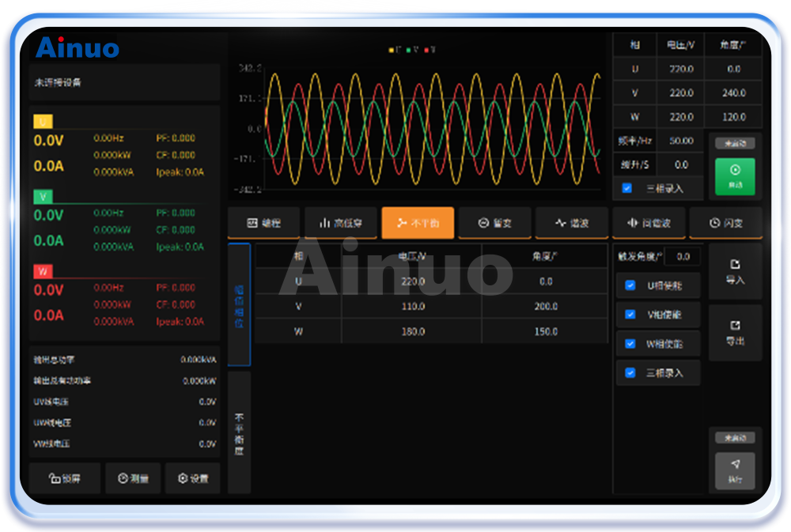Open the interharmonics (间谐波) tab

point(648,223)
